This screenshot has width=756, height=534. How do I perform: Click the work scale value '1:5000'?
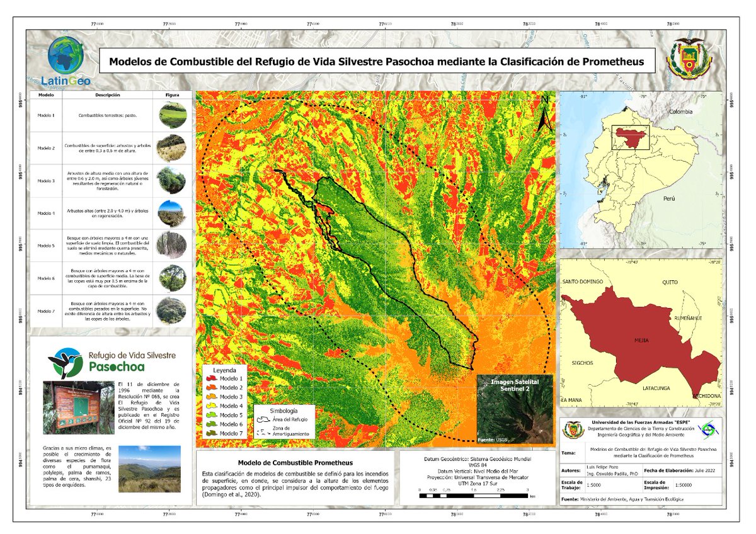click(x=595, y=486)
